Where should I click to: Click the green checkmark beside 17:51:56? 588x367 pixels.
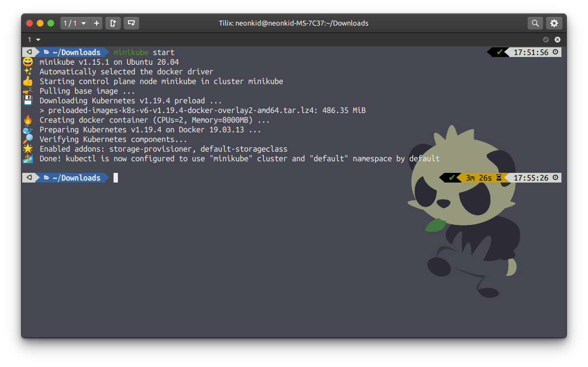coord(500,52)
